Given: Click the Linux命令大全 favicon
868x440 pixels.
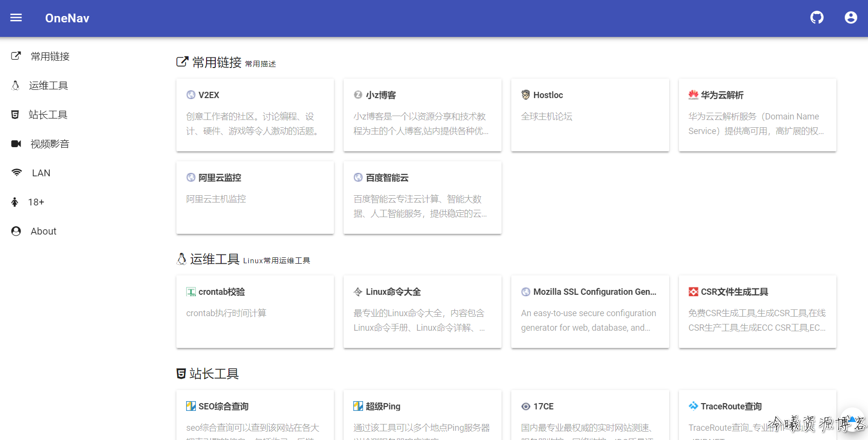Looking at the screenshot, I should 358,291.
